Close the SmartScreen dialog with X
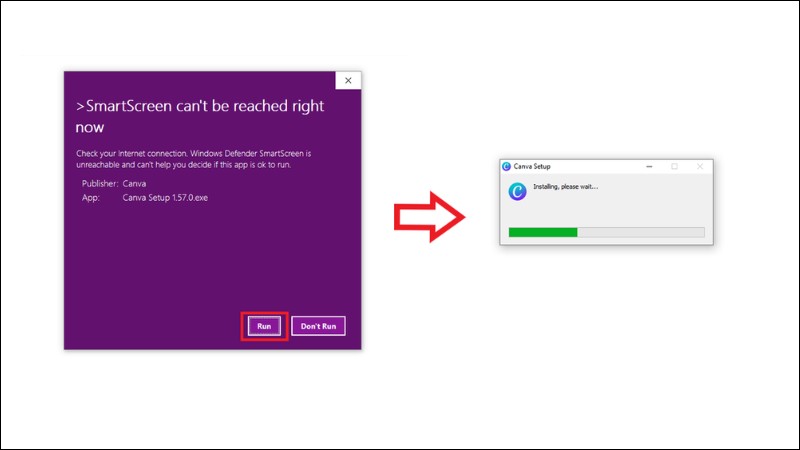 [x=348, y=81]
